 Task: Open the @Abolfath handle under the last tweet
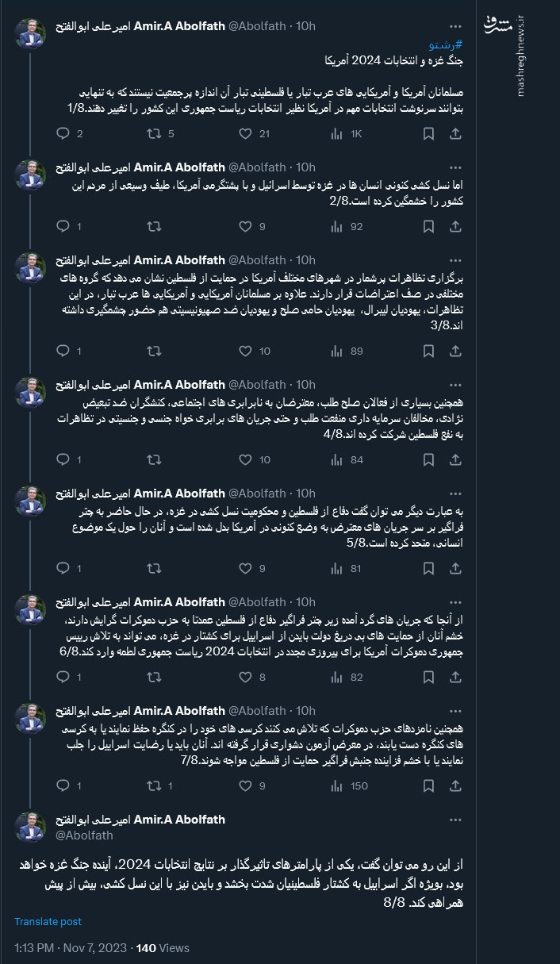click(82, 835)
